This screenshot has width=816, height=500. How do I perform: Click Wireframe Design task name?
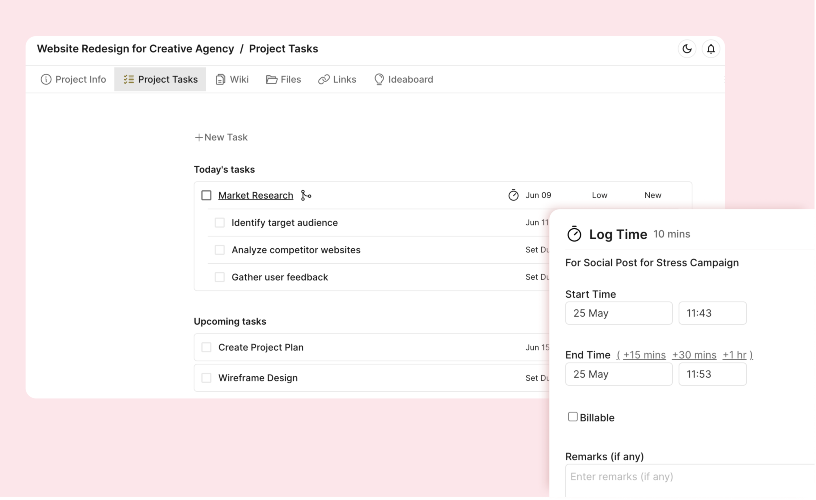258,378
